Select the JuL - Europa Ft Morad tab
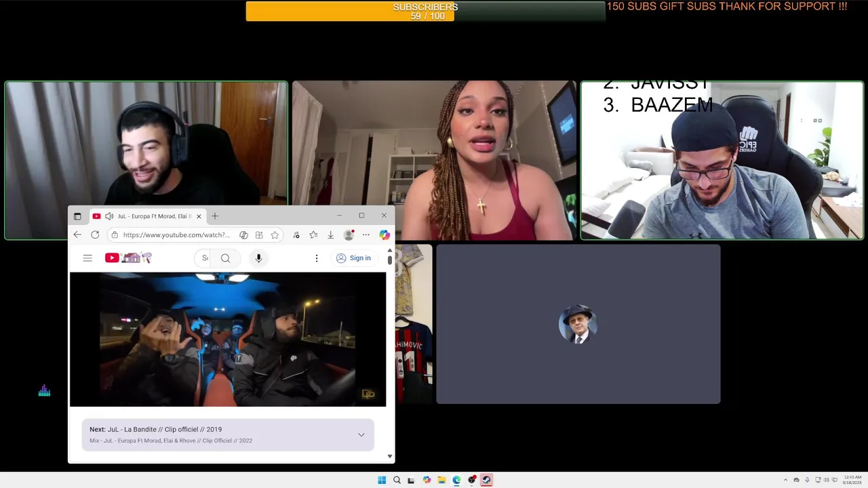 (x=147, y=216)
